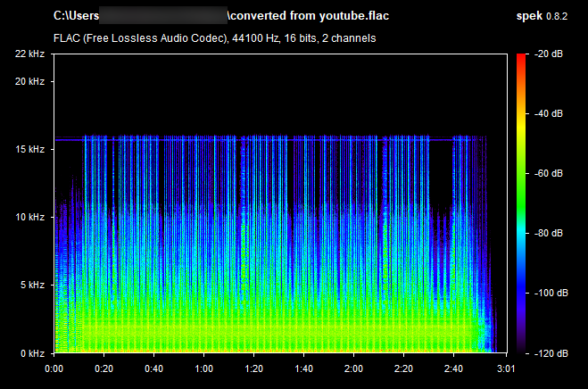
Task: Click the -20 dB color scale label
Action: tap(549, 54)
